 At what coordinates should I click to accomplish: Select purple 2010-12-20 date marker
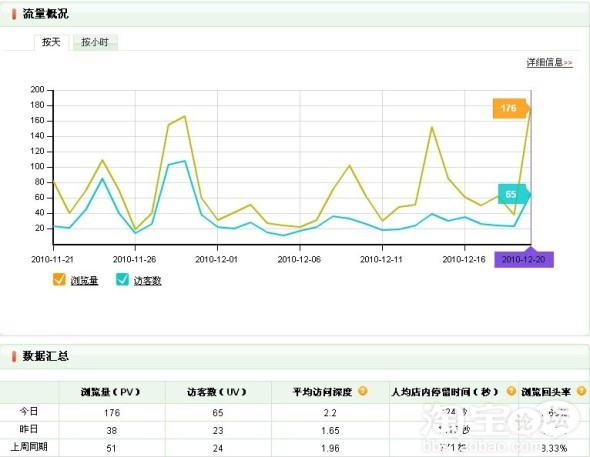click(524, 259)
